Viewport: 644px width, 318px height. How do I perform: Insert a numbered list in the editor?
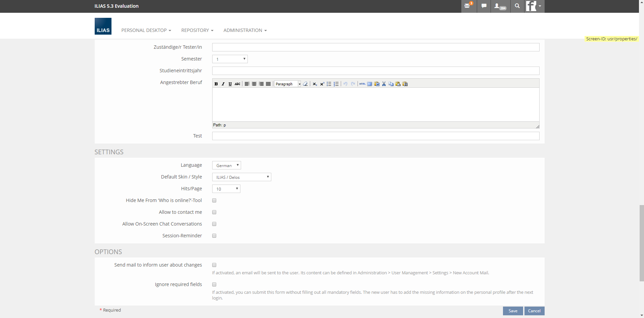click(x=336, y=84)
